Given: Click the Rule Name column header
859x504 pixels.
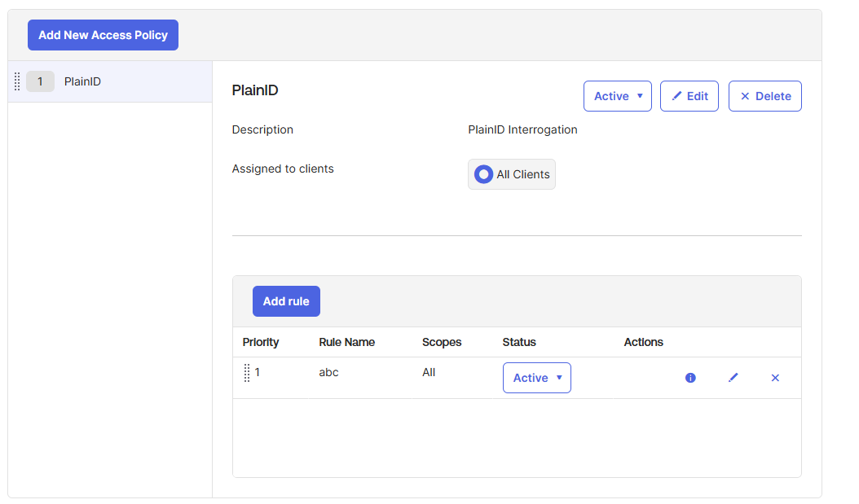Looking at the screenshot, I should point(346,342).
